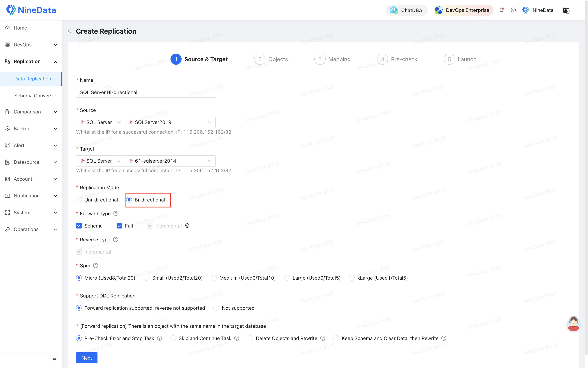Click the Next button
This screenshot has width=588, height=368.
tap(87, 358)
